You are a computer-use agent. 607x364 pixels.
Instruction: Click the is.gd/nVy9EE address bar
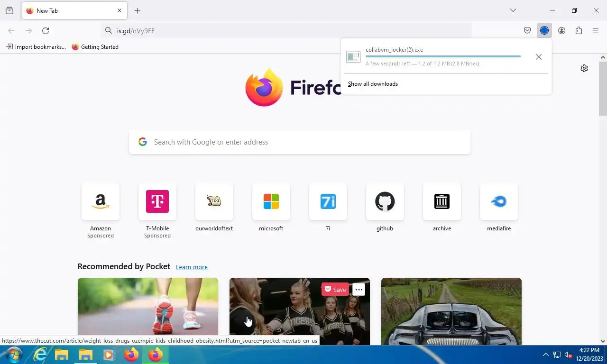pyautogui.click(x=286, y=31)
